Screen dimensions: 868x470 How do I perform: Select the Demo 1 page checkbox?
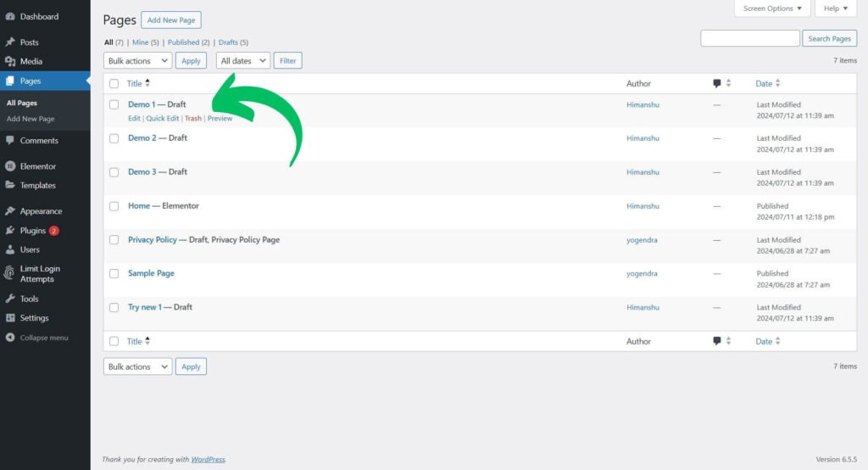(114, 104)
